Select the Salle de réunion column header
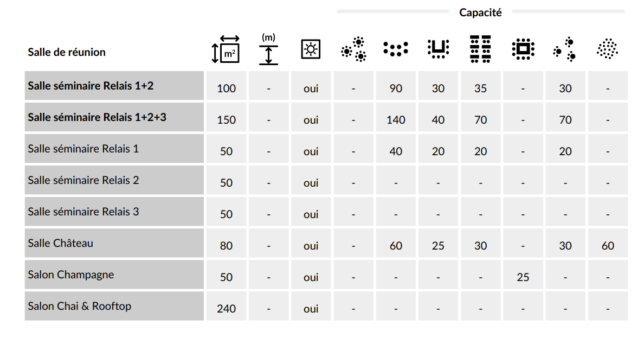This screenshot has width=644, height=344. pyautogui.click(x=67, y=52)
